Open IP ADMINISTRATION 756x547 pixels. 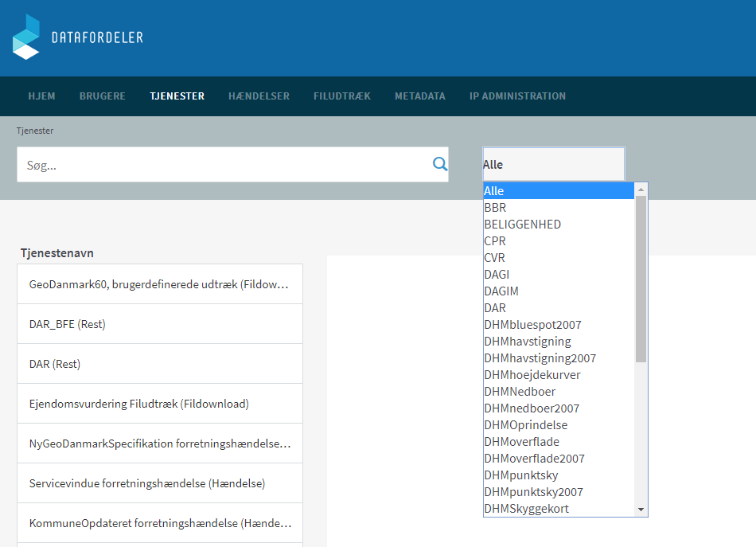[517, 96]
